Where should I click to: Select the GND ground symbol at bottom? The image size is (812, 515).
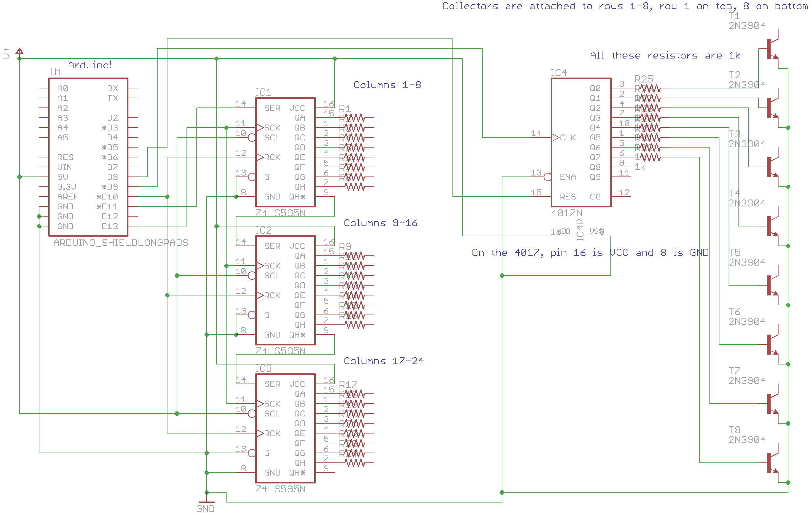(x=207, y=503)
